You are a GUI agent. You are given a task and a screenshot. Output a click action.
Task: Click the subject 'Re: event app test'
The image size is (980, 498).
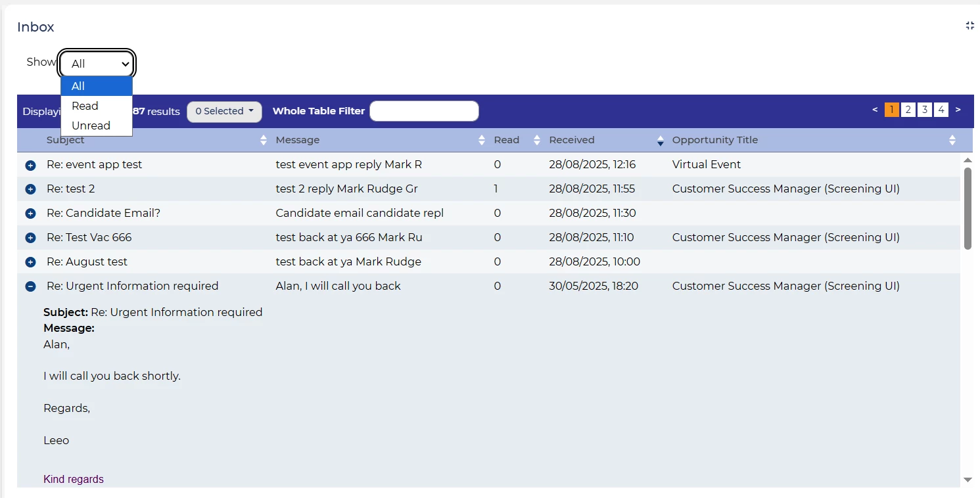(x=95, y=165)
